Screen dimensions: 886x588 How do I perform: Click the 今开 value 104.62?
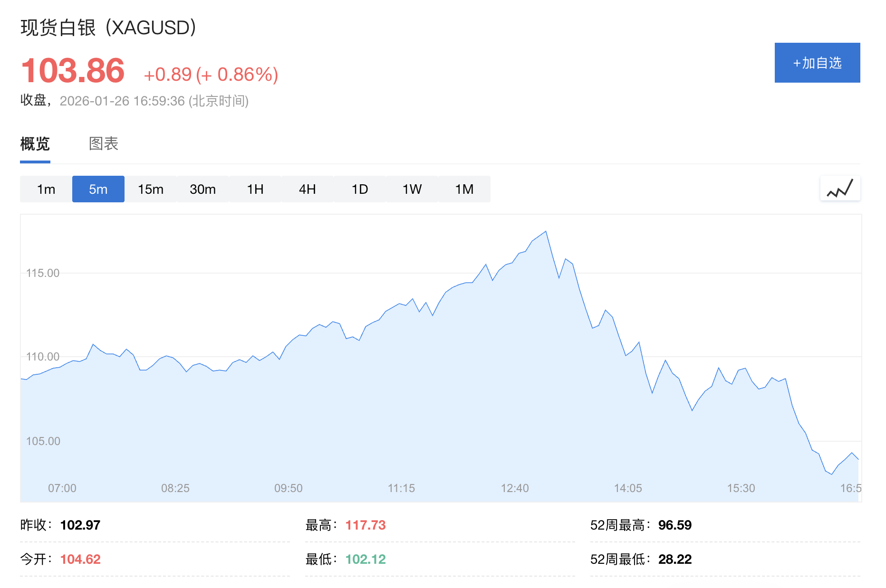tap(81, 559)
